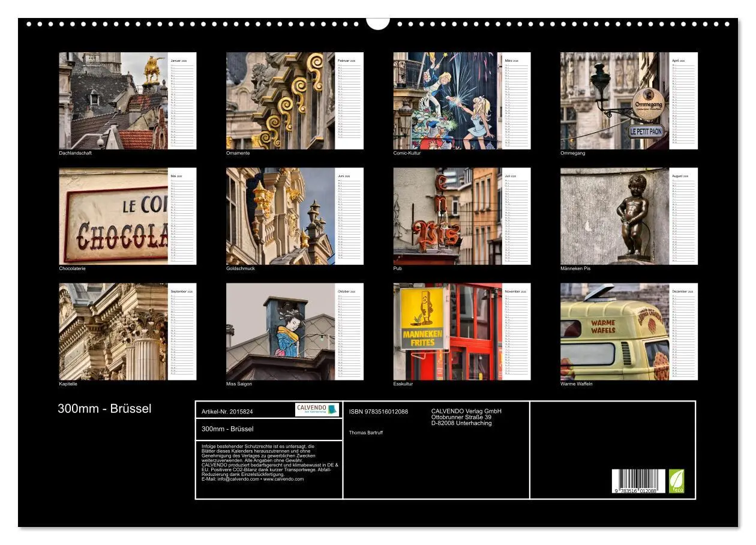The height and width of the screenshot is (545, 756).
Task: Click the 'Ommegang' caption below the photo
Action: 573,153
